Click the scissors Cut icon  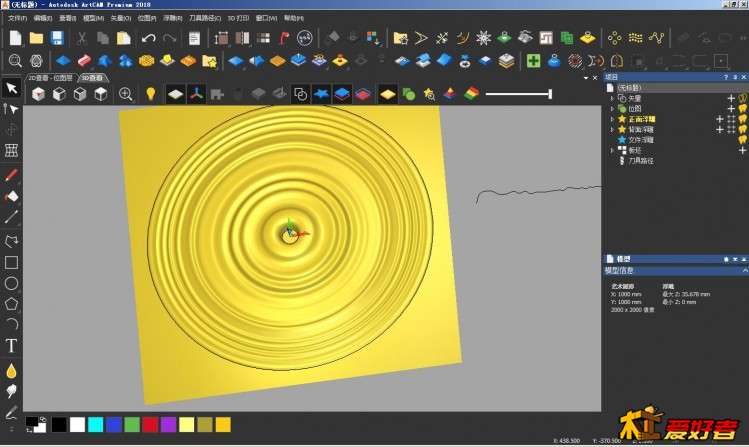pos(81,38)
